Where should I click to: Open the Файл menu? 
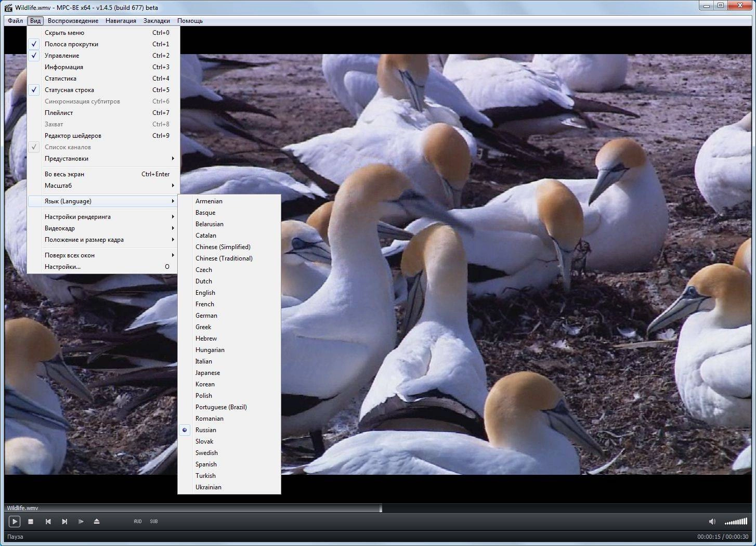click(x=15, y=21)
